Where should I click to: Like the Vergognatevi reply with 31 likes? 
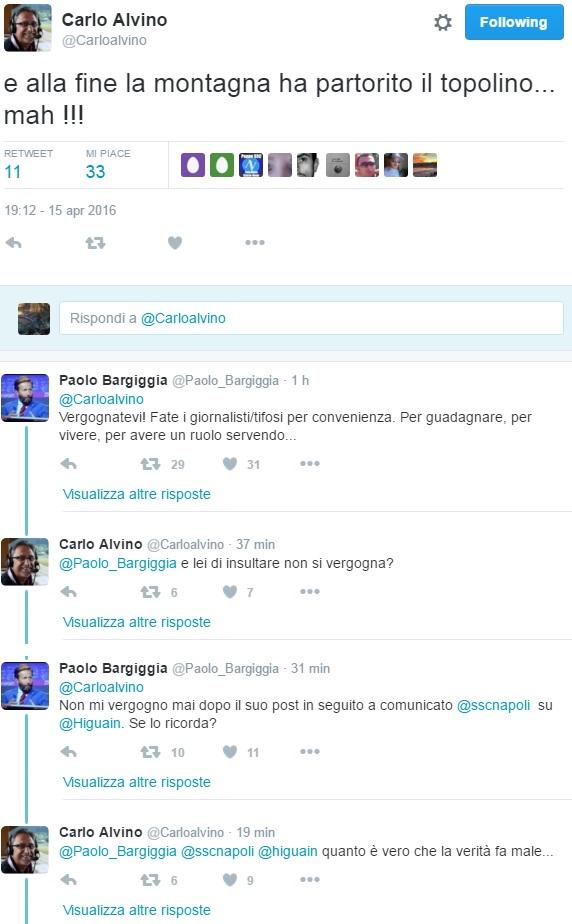(230, 464)
